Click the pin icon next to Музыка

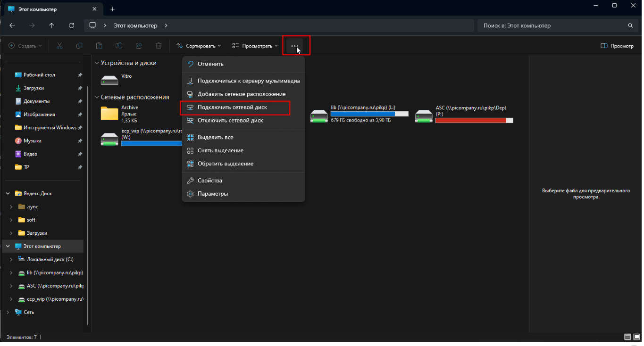coord(80,141)
